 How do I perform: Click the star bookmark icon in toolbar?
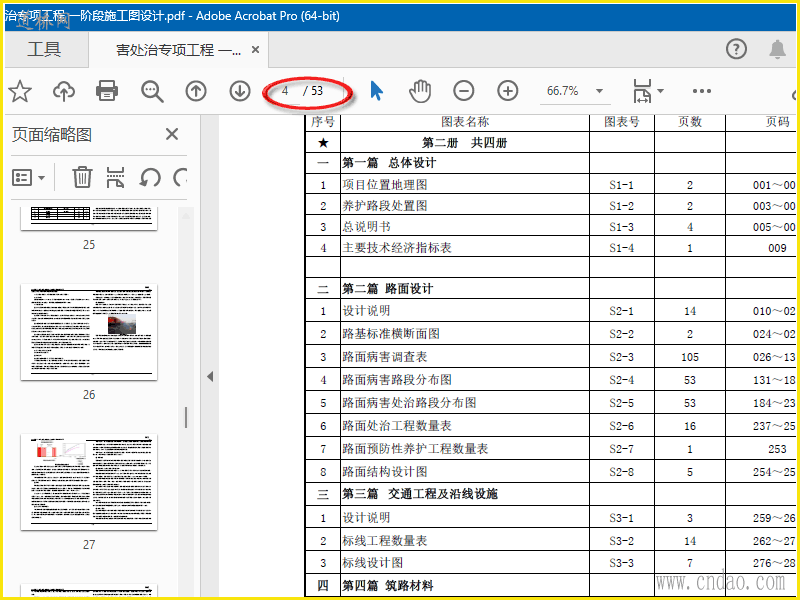(x=20, y=91)
